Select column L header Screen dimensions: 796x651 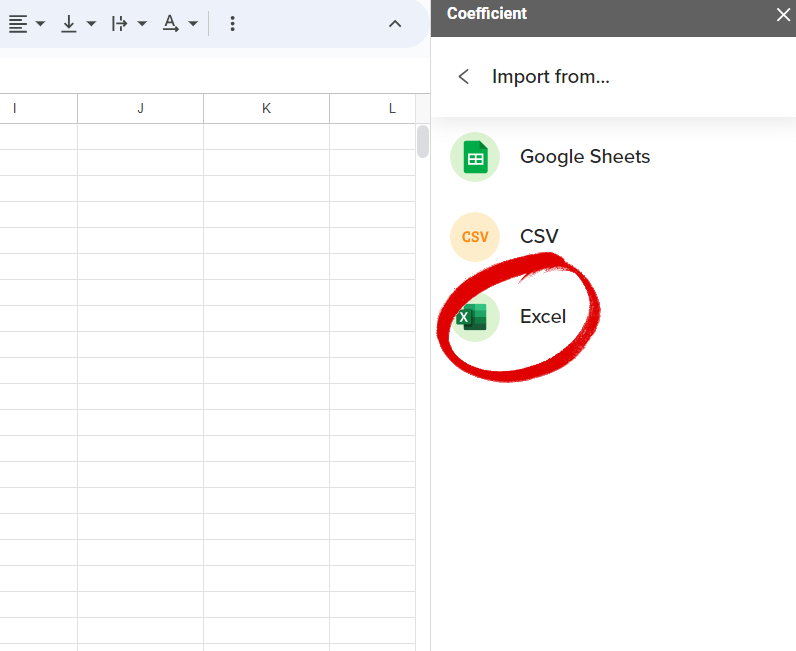click(373, 109)
